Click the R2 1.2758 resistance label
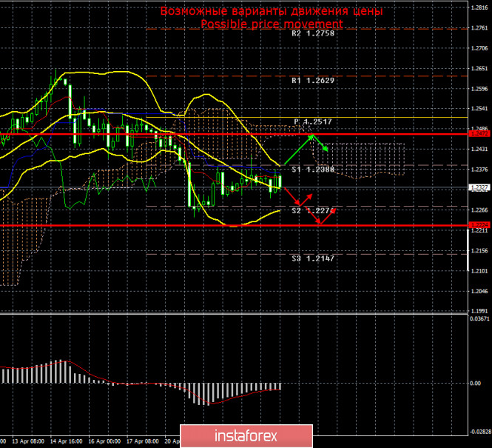 pyautogui.click(x=315, y=33)
